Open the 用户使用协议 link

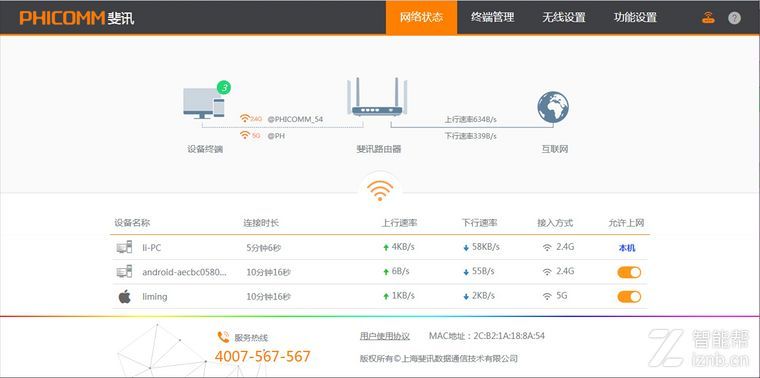[385, 336]
